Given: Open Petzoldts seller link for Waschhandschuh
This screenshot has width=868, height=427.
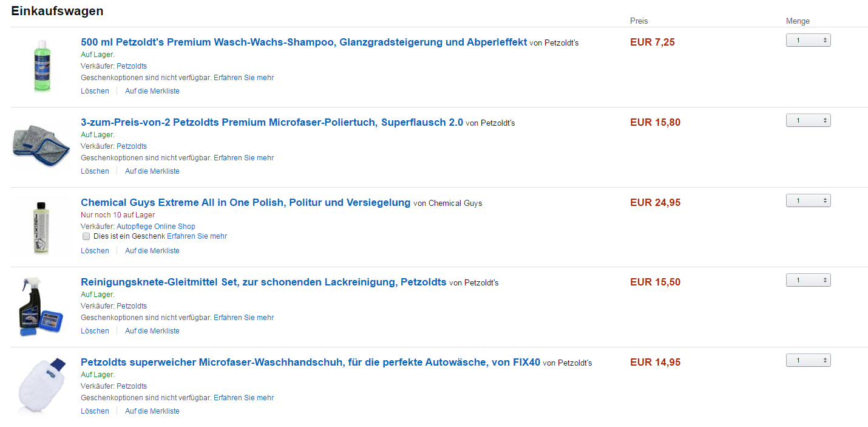Looking at the screenshot, I should [x=132, y=386].
